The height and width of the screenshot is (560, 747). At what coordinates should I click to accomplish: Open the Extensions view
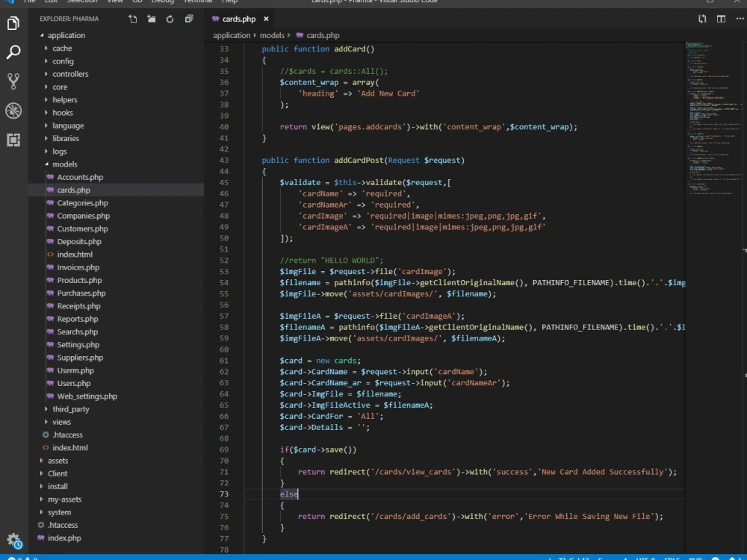(13, 140)
